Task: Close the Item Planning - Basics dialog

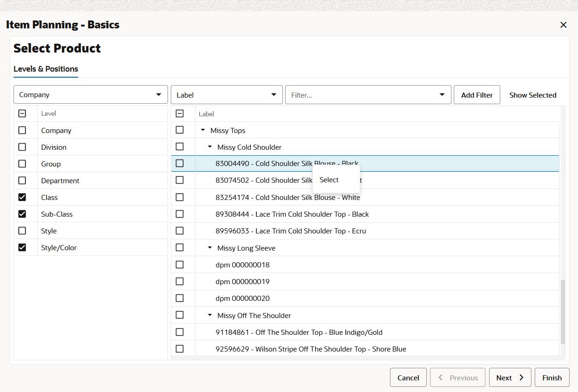Action: pyautogui.click(x=563, y=25)
